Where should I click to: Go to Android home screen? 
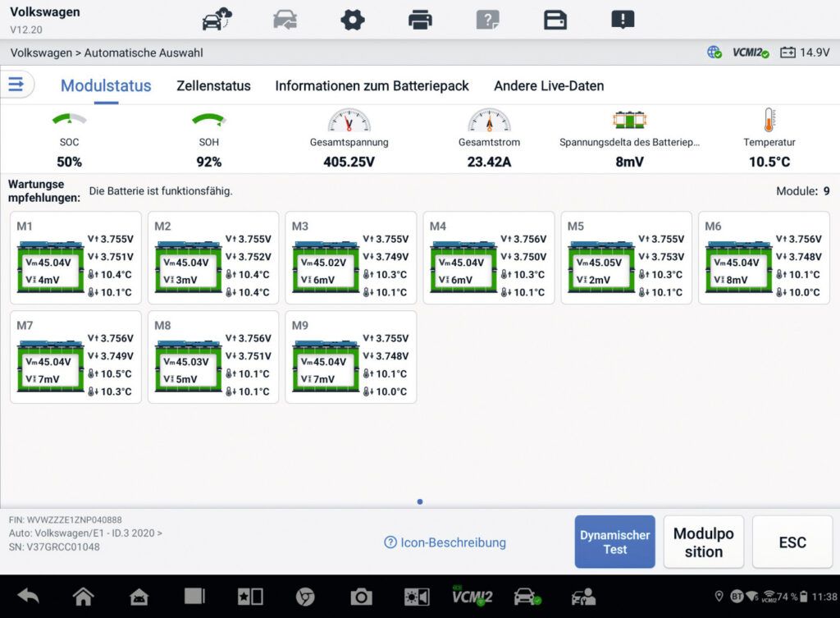(83, 597)
